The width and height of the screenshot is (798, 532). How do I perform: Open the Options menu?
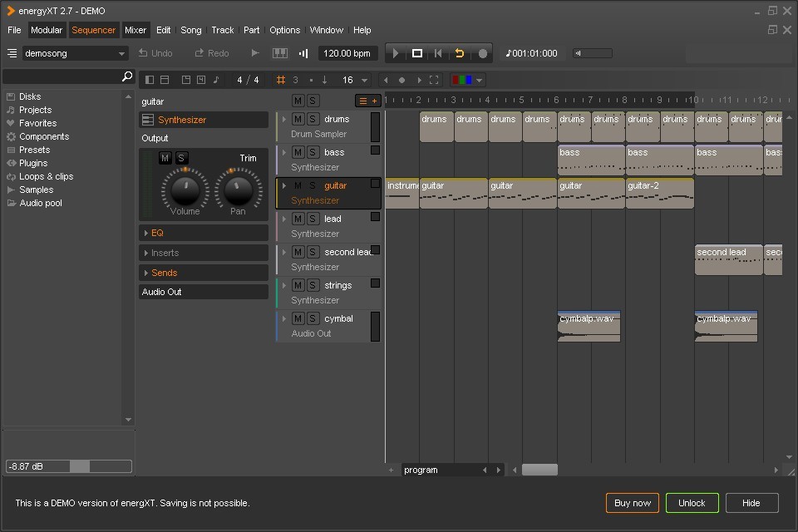[284, 30]
